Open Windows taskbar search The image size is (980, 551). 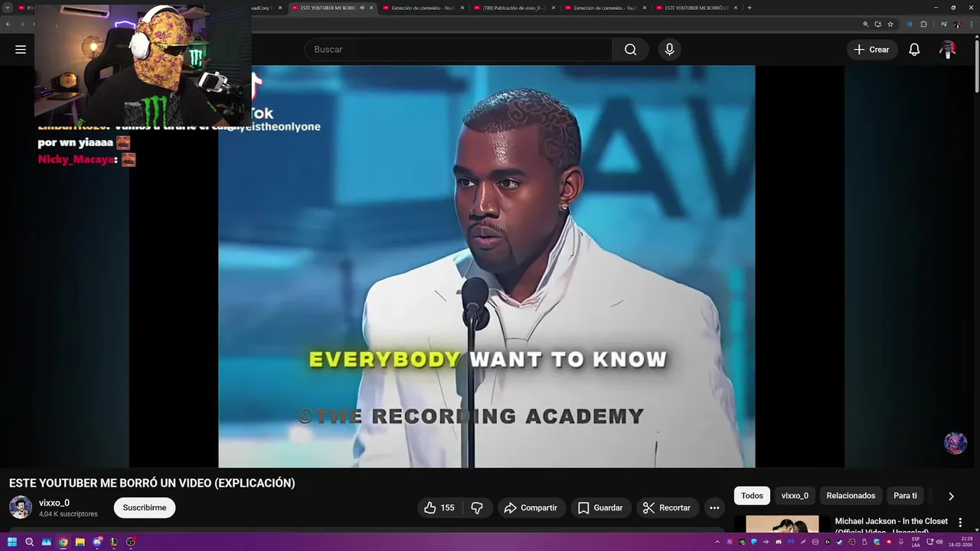tap(29, 542)
